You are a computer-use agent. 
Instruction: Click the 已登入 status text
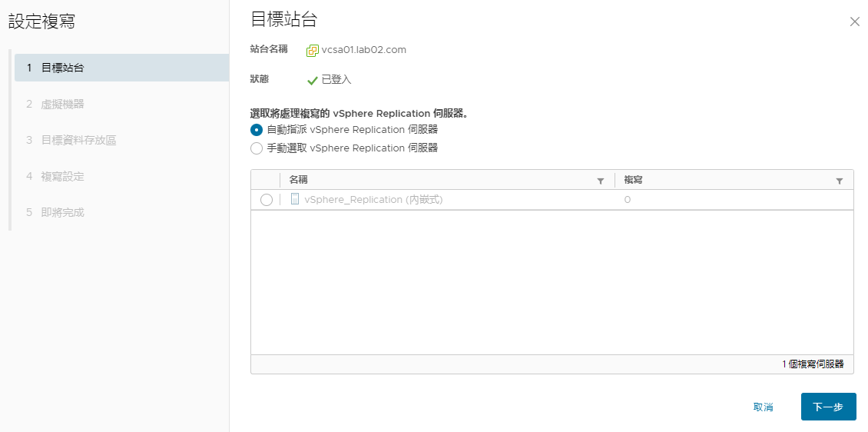point(336,80)
